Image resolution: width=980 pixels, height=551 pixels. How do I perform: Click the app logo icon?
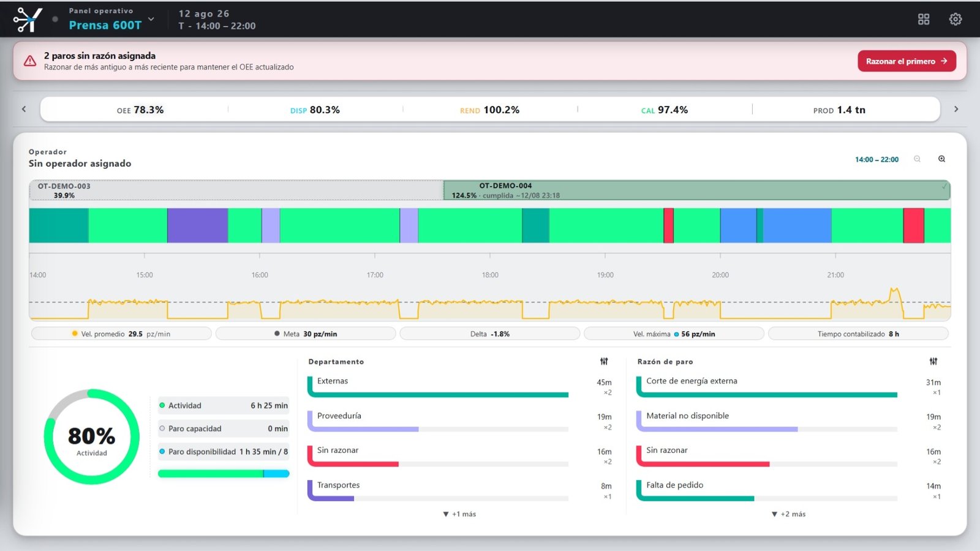point(28,19)
